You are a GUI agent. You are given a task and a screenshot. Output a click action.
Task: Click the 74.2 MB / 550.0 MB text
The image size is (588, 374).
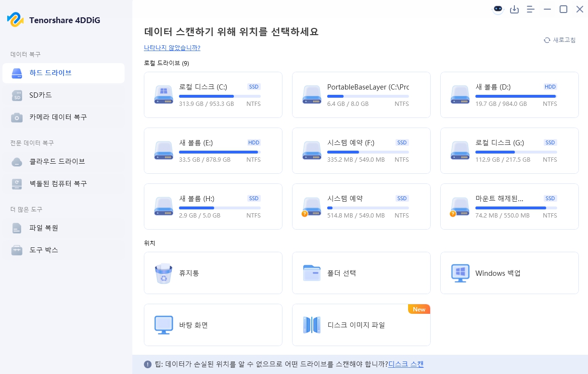[502, 216]
